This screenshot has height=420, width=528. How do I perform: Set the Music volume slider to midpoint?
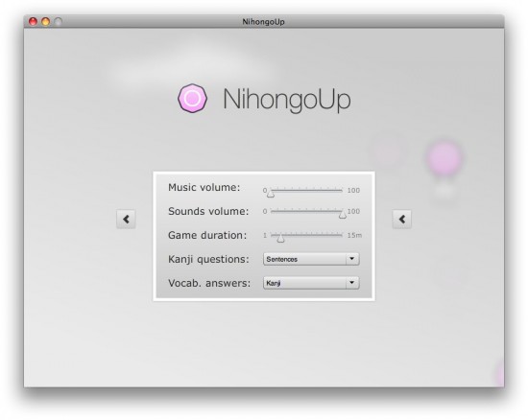pyautogui.click(x=306, y=190)
